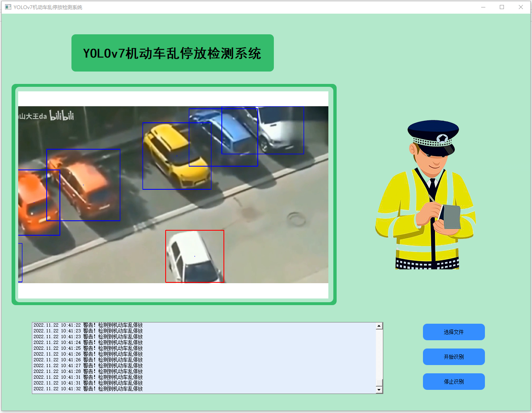Click the 选择文件 button
Image resolution: width=532 pixels, height=413 pixels.
tap(454, 332)
